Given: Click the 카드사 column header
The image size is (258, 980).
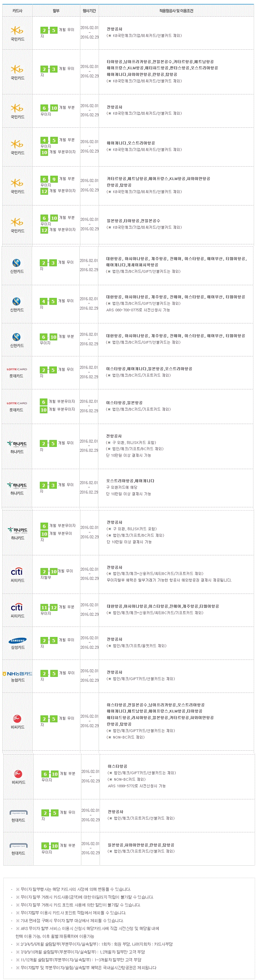Looking at the screenshot, I should [18, 11].
